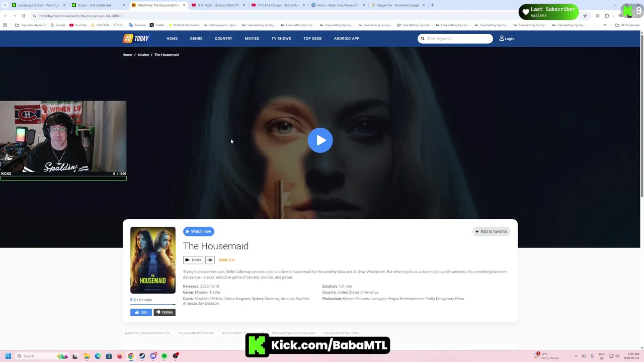Click the browser reload icon
The width and height of the screenshot is (644, 362).
[23, 16]
